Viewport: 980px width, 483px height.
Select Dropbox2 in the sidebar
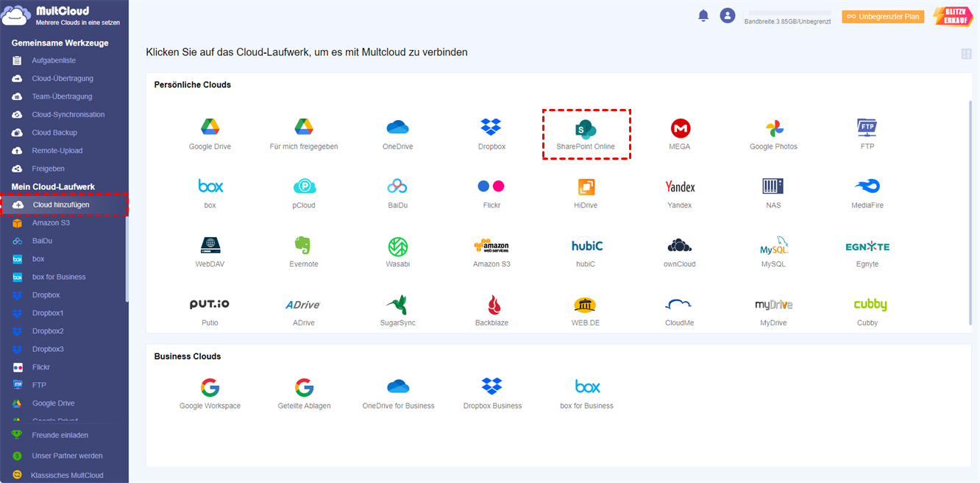pyautogui.click(x=48, y=331)
